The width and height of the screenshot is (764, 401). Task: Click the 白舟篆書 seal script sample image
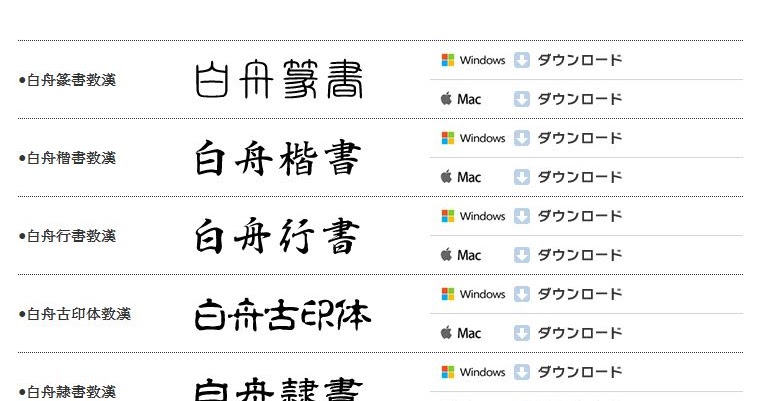(279, 79)
